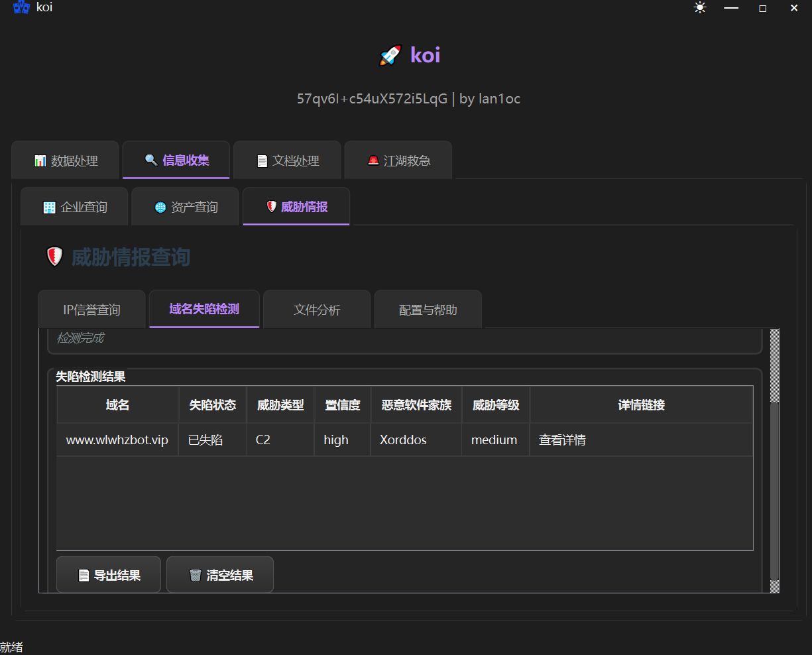This screenshot has width=812, height=655.
Task: Click the koi app logo icon
Action: 21,8
